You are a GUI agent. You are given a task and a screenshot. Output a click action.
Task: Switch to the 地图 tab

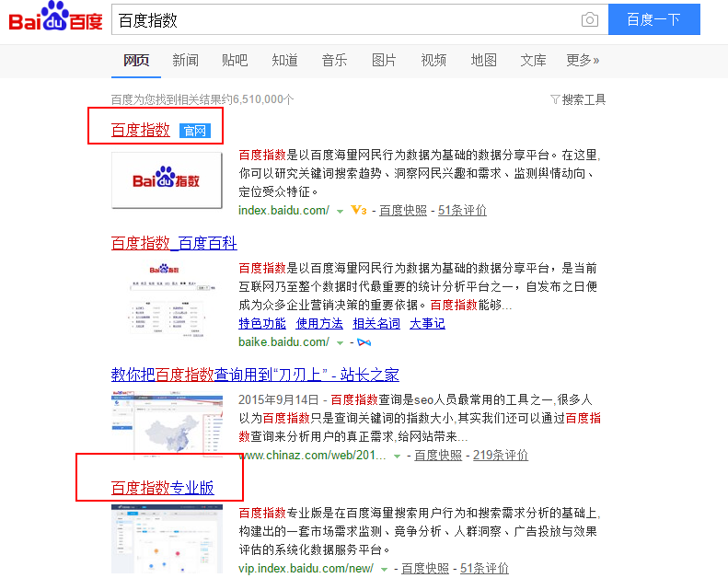coord(484,61)
